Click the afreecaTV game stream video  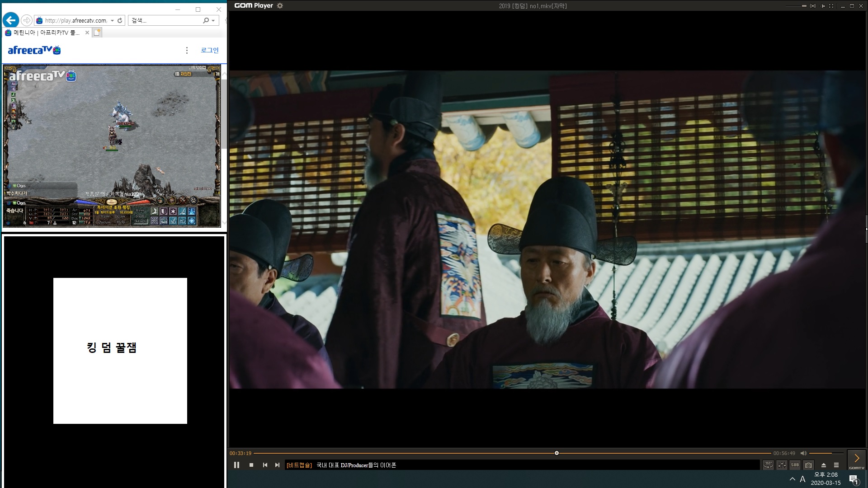click(x=112, y=145)
